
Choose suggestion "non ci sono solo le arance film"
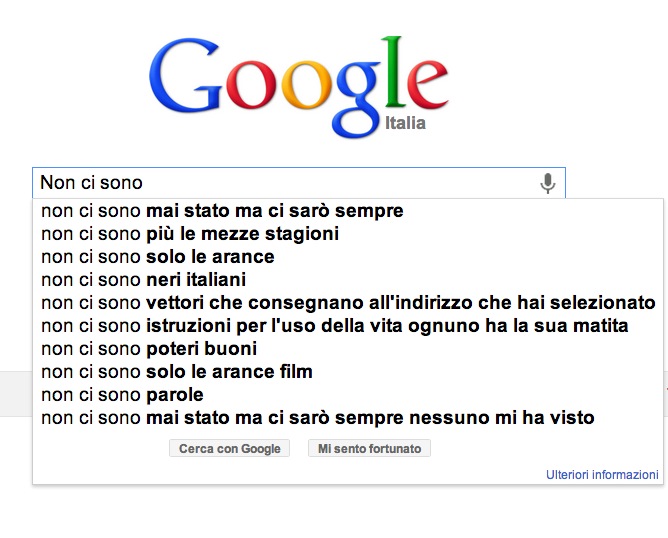(177, 372)
